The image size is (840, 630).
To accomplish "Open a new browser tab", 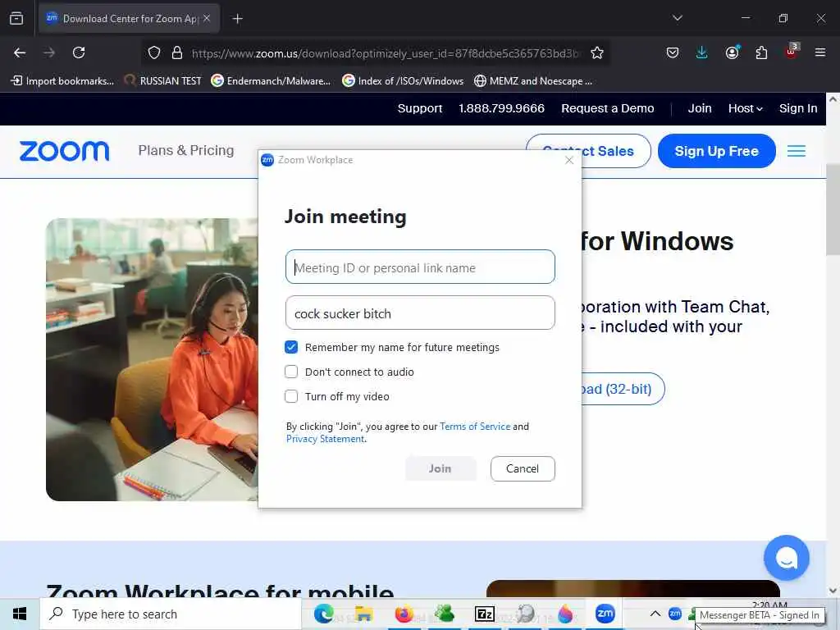I will pos(238,19).
